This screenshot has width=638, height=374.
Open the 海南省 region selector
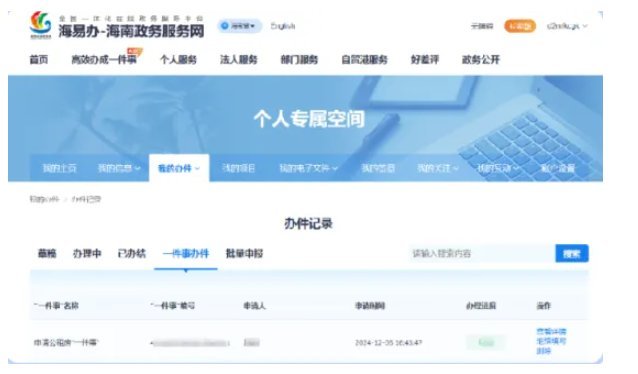[239, 26]
